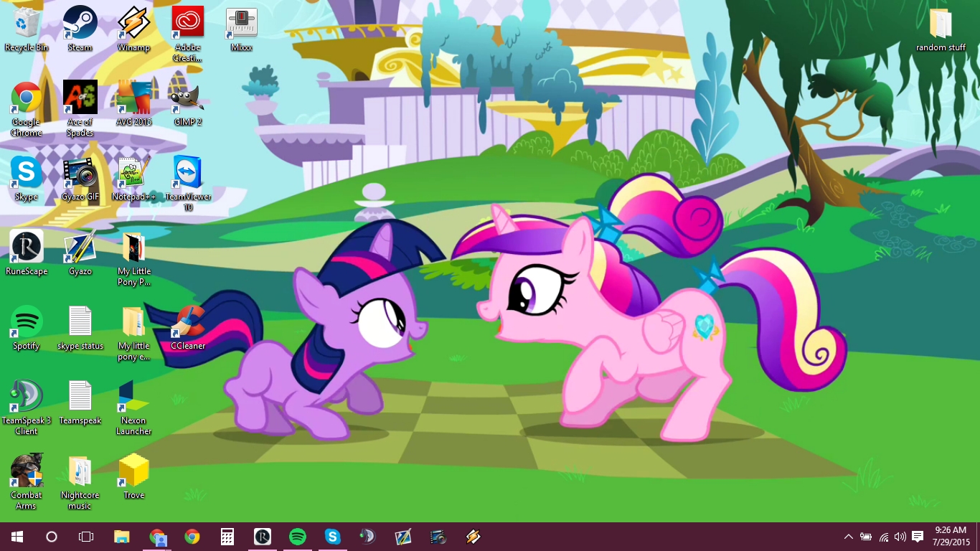Click the GIMP 2 desktop shortcut

[x=187, y=104]
